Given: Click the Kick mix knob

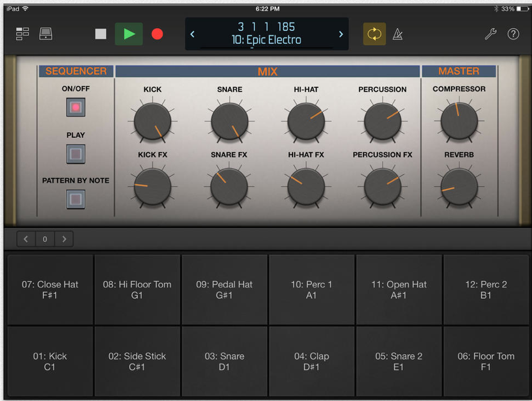Looking at the screenshot, I should [152, 121].
